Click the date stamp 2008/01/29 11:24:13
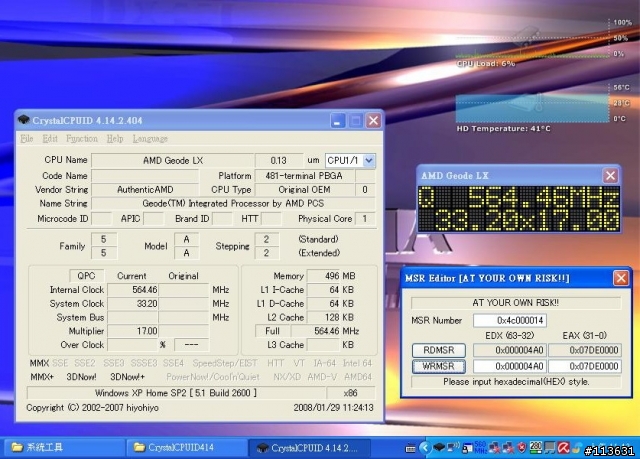 [x=333, y=408]
